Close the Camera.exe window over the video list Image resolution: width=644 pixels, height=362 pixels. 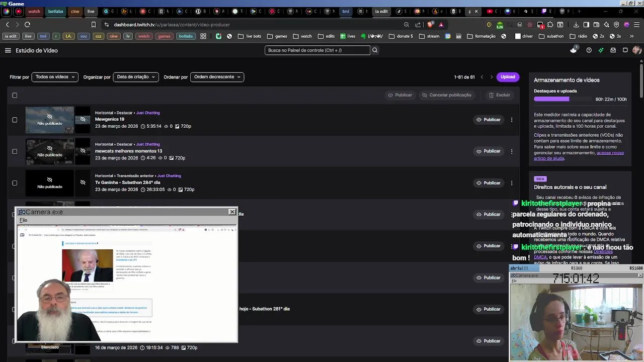point(232,212)
